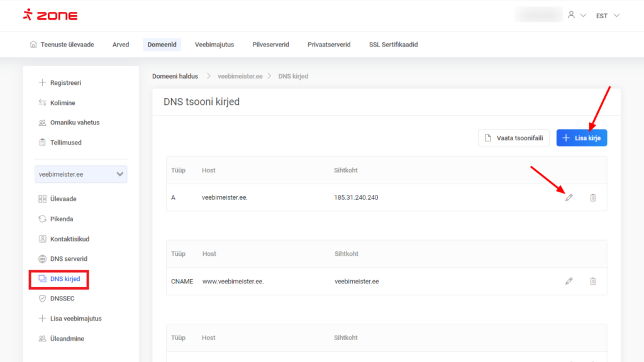Screen dimensions: 644x362
Task: Open DNS serverid in the sidebar
Action: coord(69,259)
